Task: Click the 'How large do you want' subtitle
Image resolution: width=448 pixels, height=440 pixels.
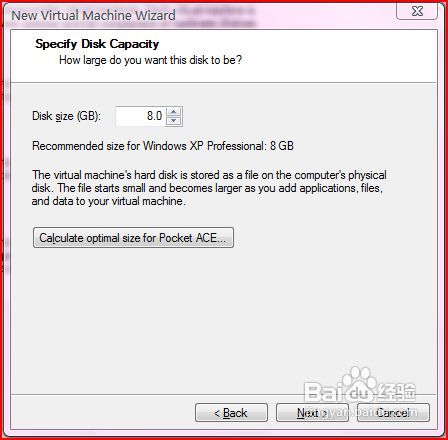Action: (x=150, y=60)
